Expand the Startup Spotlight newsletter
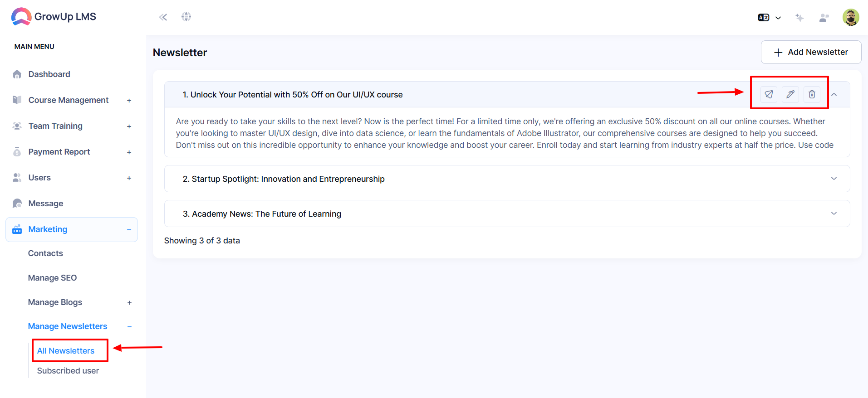 pyautogui.click(x=834, y=179)
